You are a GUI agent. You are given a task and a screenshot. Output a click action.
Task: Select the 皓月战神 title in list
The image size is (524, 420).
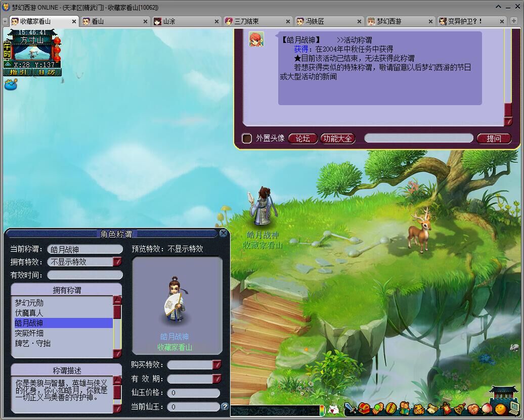pyautogui.click(x=63, y=323)
